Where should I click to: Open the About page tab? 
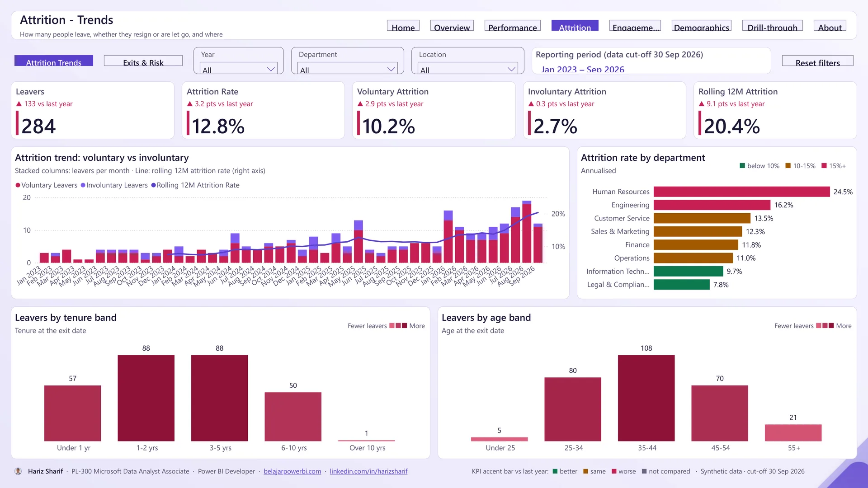point(830,26)
